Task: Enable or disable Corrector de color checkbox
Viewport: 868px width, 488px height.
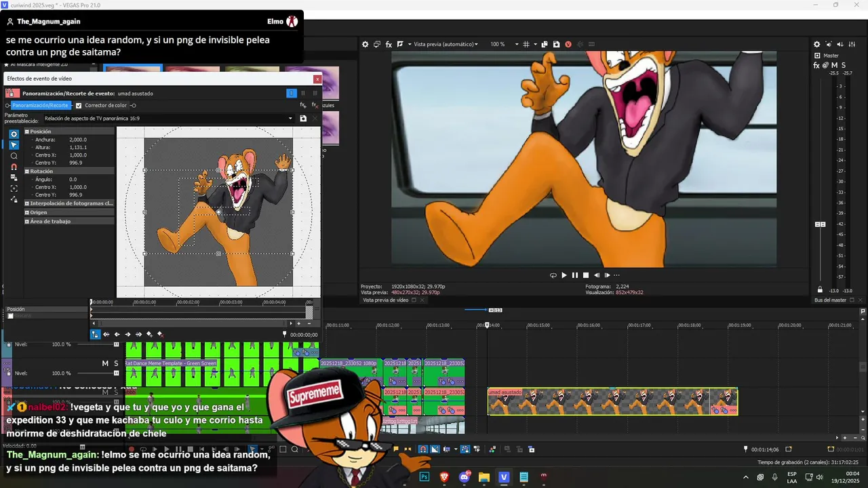Action: pyautogui.click(x=79, y=106)
